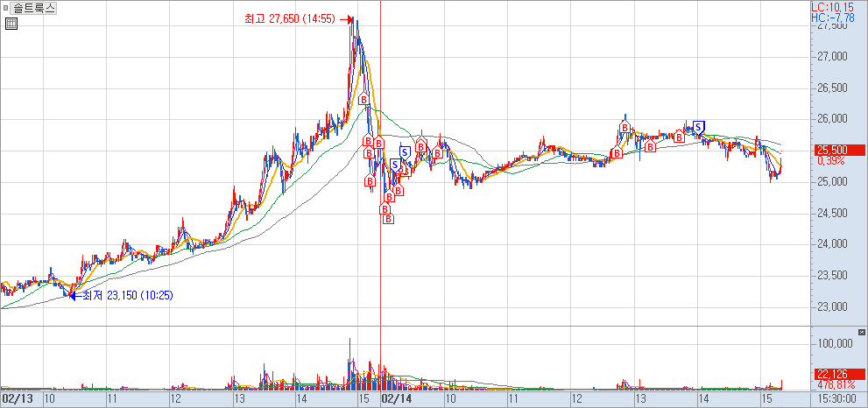The height and width of the screenshot is (408, 868).
Task: Select the lowest B buy marker below 24,500
Action: point(389,219)
